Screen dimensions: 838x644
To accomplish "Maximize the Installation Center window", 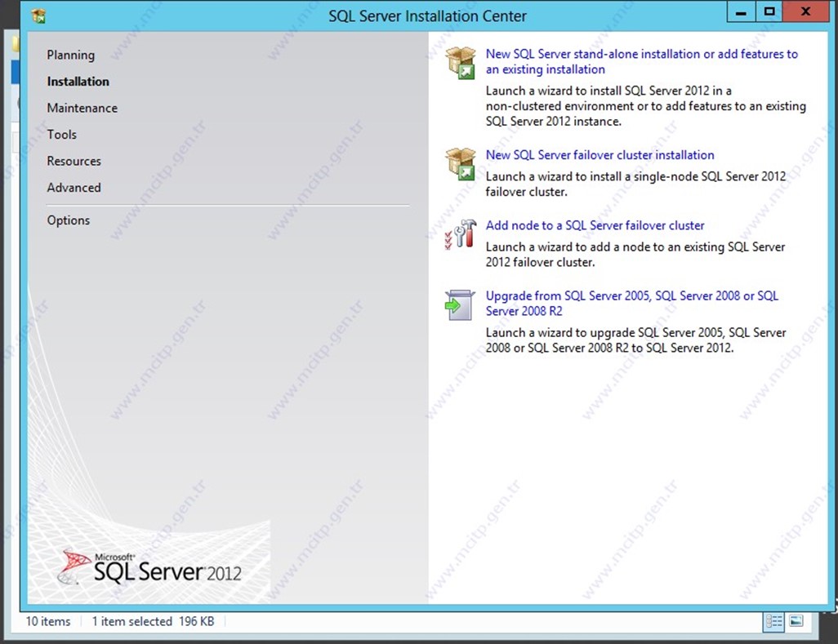I will [x=769, y=11].
